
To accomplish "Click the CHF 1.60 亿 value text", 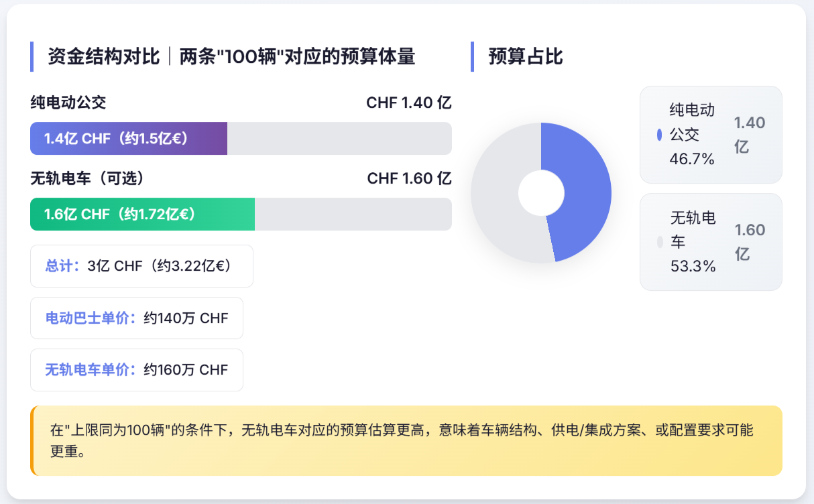I will (x=409, y=178).
